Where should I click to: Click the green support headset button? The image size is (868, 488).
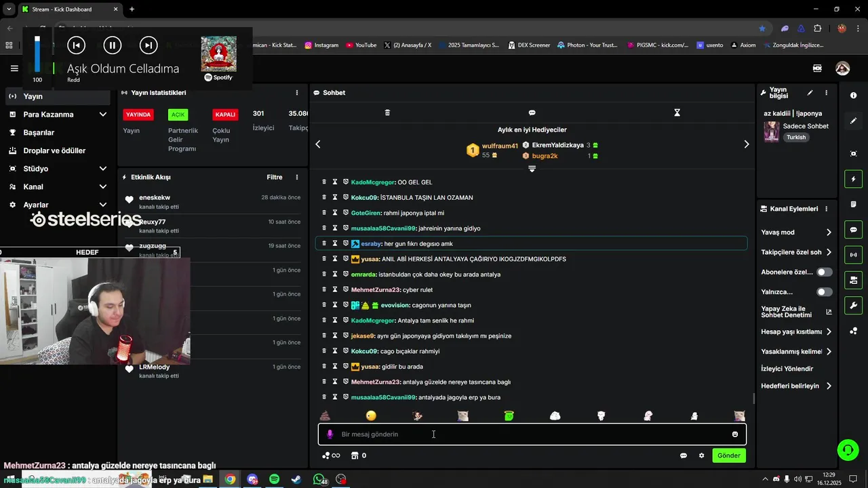tap(847, 449)
